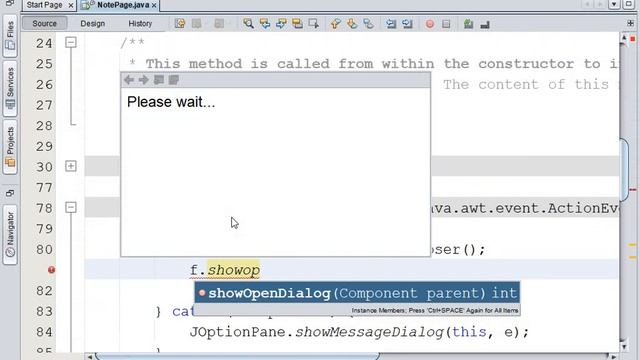Open the Services side panel
Viewport: 640px width, 360px height.
10,89
